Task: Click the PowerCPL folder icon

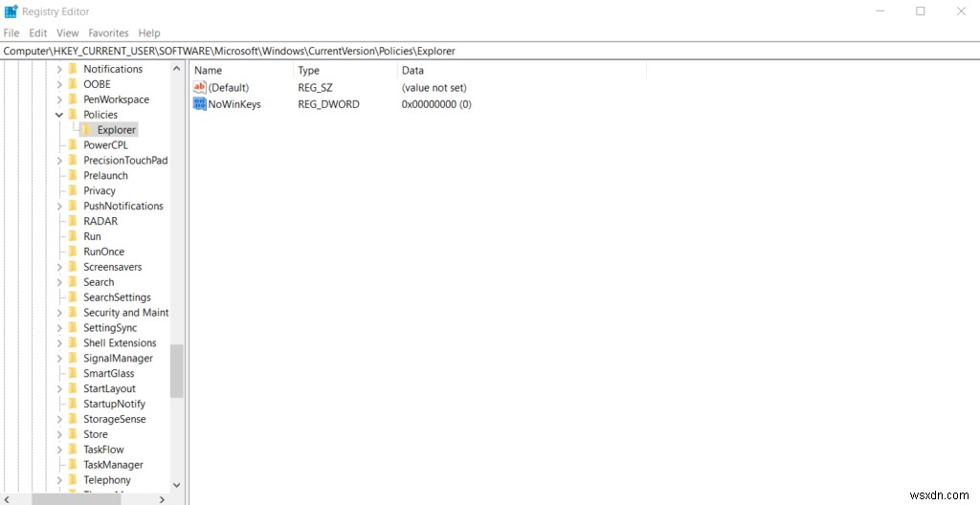Action: (73, 145)
